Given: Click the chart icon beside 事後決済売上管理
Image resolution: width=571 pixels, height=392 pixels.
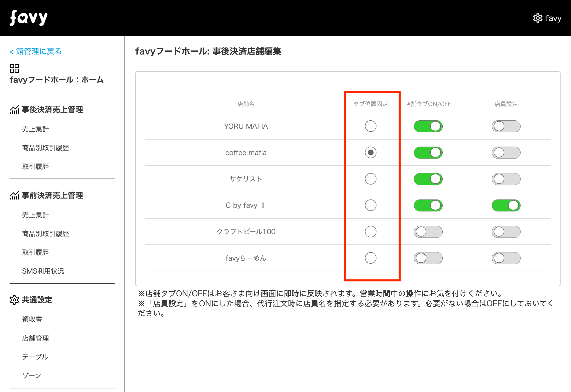Looking at the screenshot, I should click(14, 109).
